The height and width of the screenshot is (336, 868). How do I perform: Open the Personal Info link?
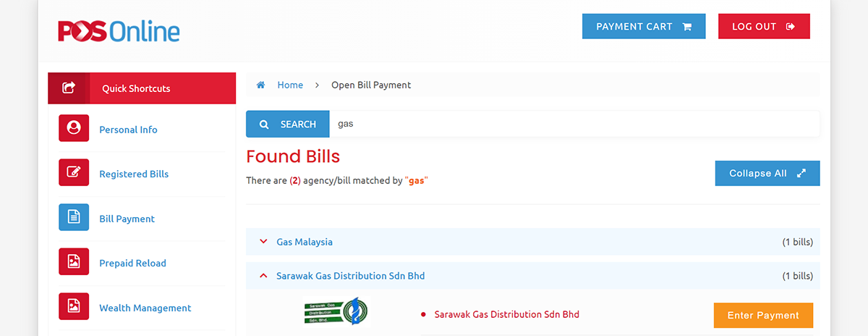coord(128,130)
